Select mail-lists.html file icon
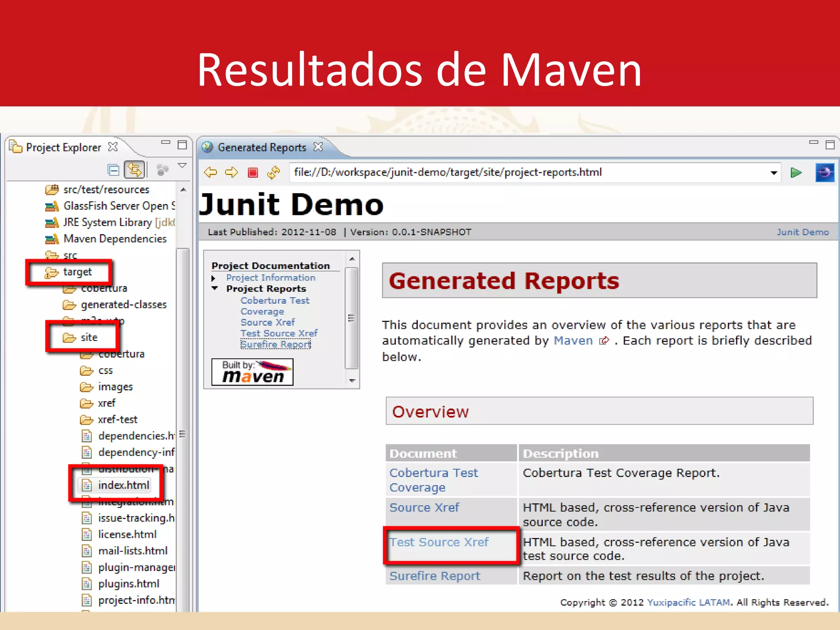 tap(87, 551)
